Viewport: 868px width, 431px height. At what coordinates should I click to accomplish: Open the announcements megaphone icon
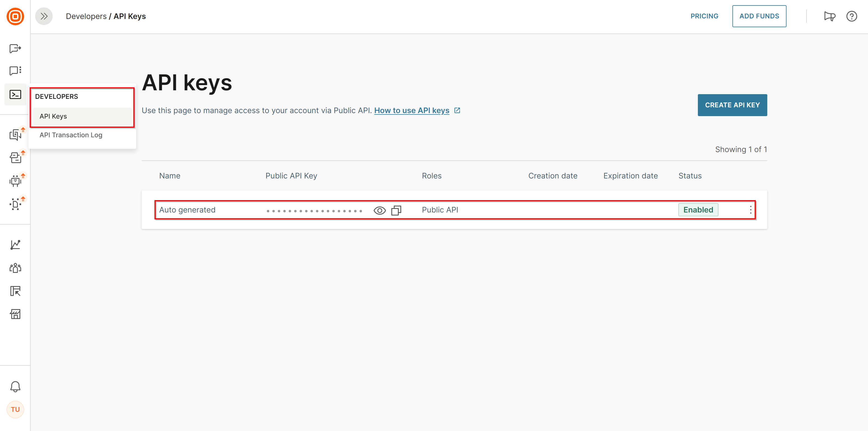pyautogui.click(x=830, y=16)
